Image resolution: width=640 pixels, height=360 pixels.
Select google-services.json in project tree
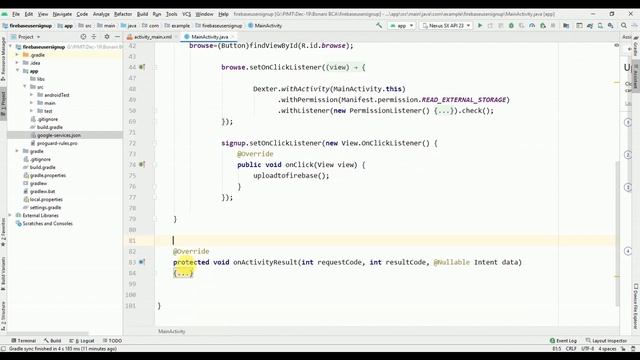click(x=59, y=135)
